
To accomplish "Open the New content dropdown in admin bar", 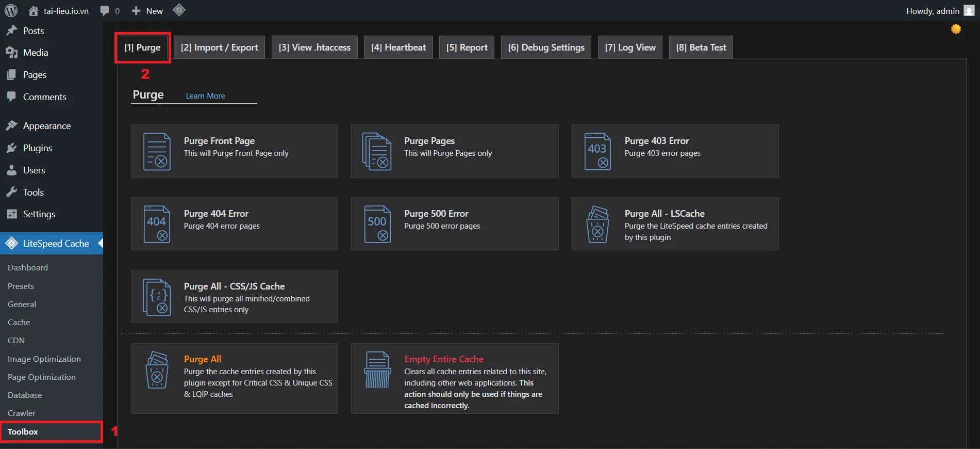I will (147, 11).
